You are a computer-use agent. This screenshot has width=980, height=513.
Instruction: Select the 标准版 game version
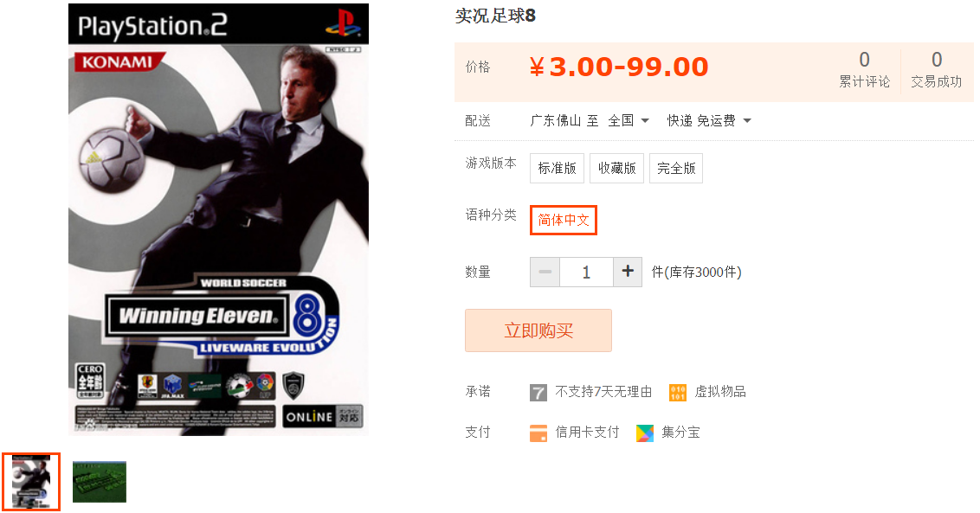(557, 168)
